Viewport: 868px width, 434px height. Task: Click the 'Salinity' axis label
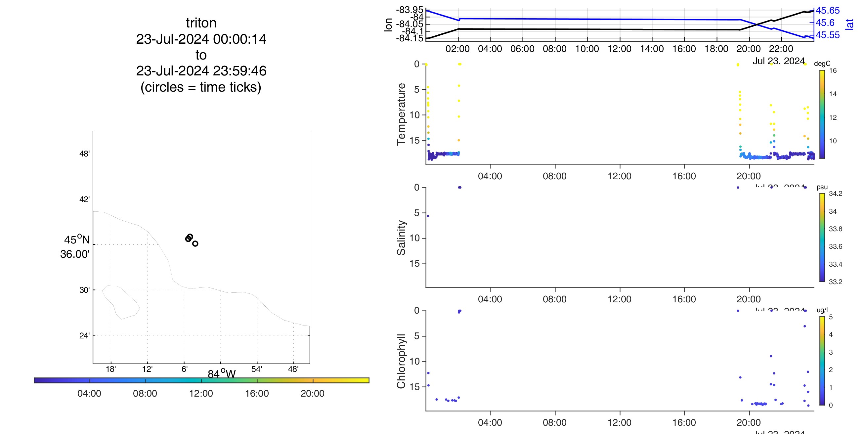tap(401, 238)
